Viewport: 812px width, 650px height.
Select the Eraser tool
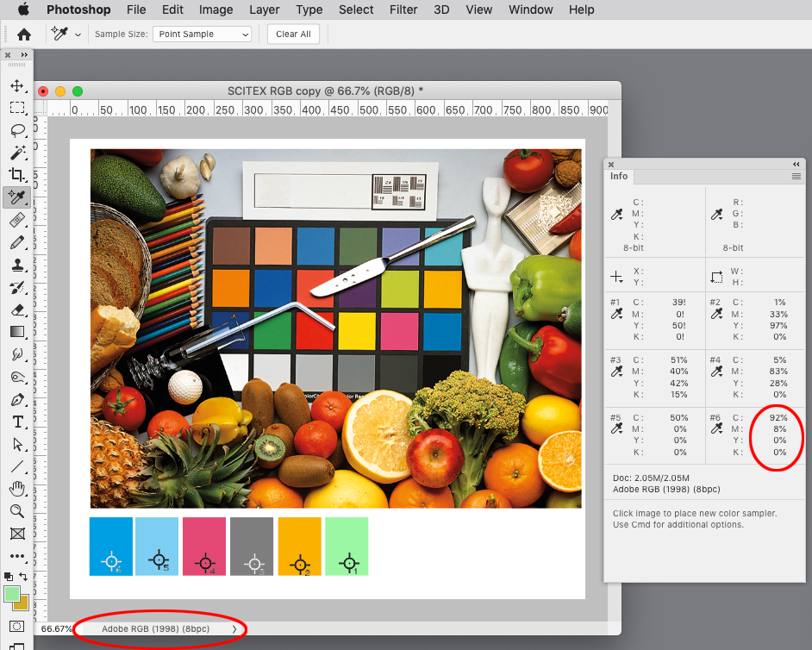point(17,309)
